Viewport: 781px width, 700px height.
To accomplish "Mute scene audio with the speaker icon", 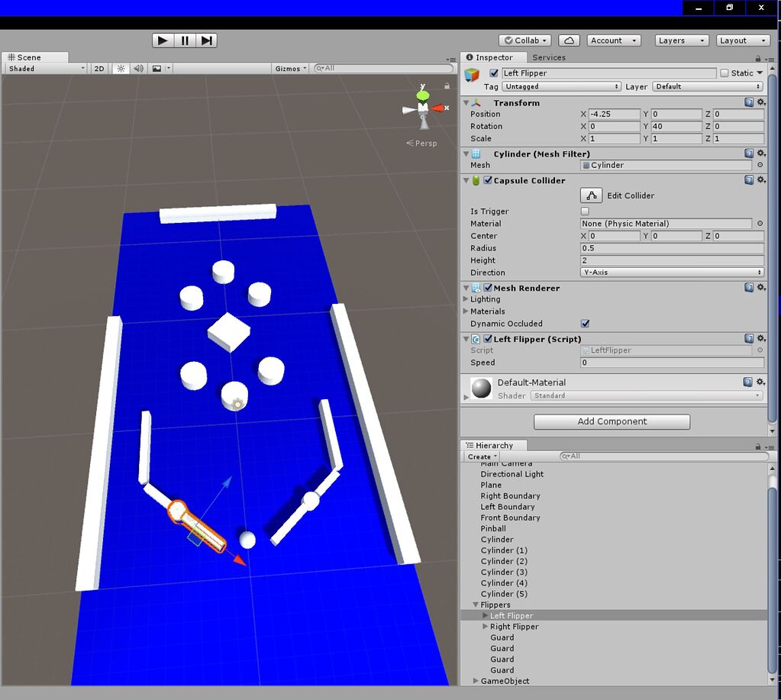I will (137, 68).
